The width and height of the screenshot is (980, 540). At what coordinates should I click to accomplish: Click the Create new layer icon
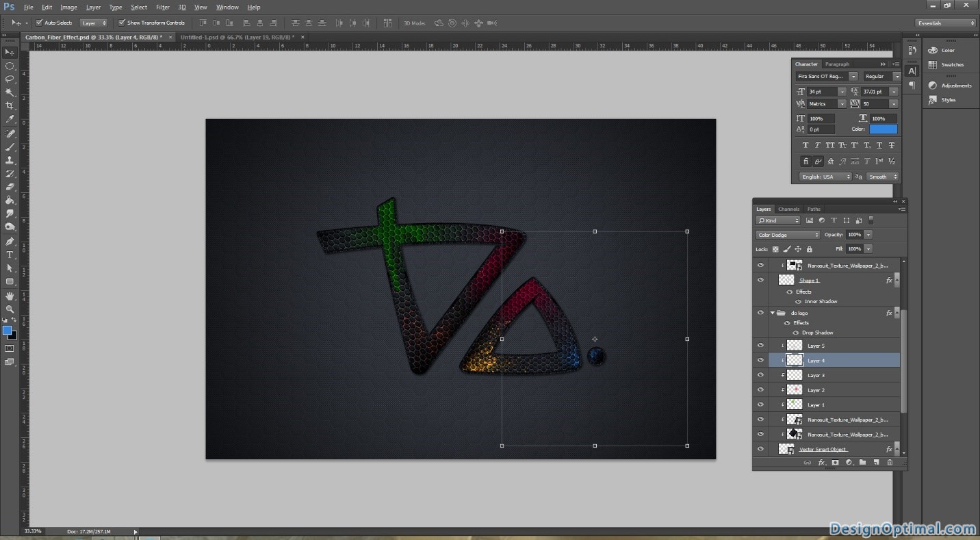click(876, 463)
